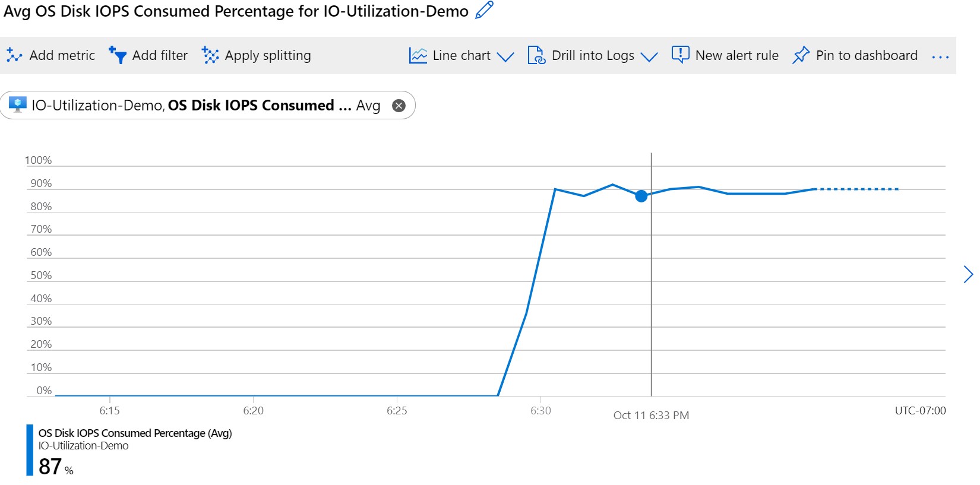Click the New alert rule label
Screen dimensions: 980x485
(x=736, y=55)
